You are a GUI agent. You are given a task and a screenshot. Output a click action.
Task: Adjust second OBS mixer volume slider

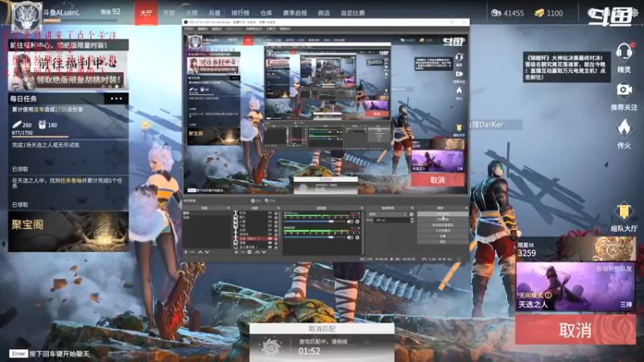point(315,237)
